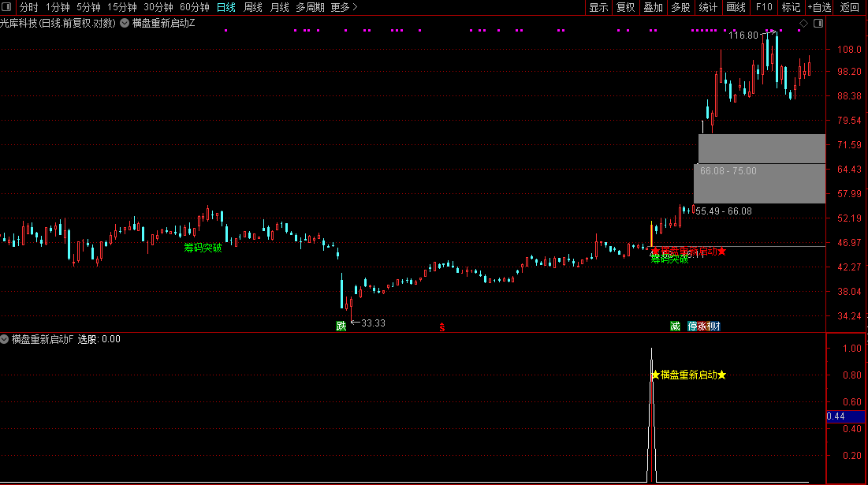Viewport: 868px width, 485px height.
Task: Click the 横盘重新启动F sub-indicator name
Action: [x=42, y=339]
